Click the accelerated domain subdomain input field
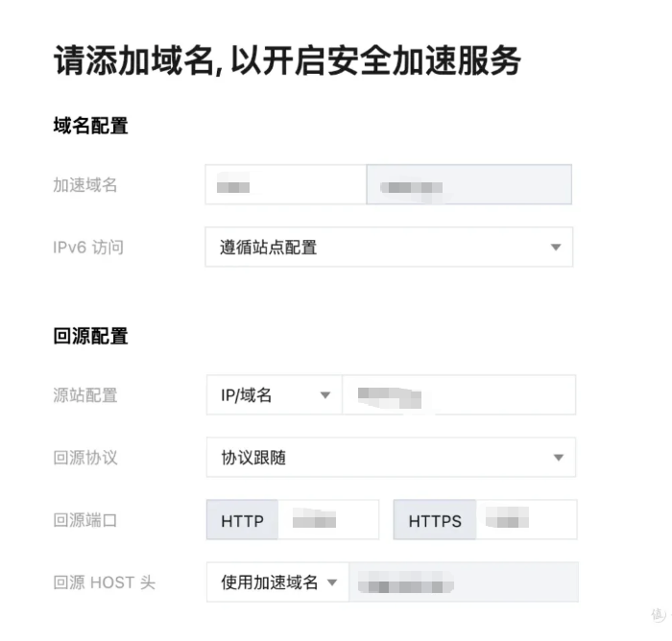 coord(285,185)
